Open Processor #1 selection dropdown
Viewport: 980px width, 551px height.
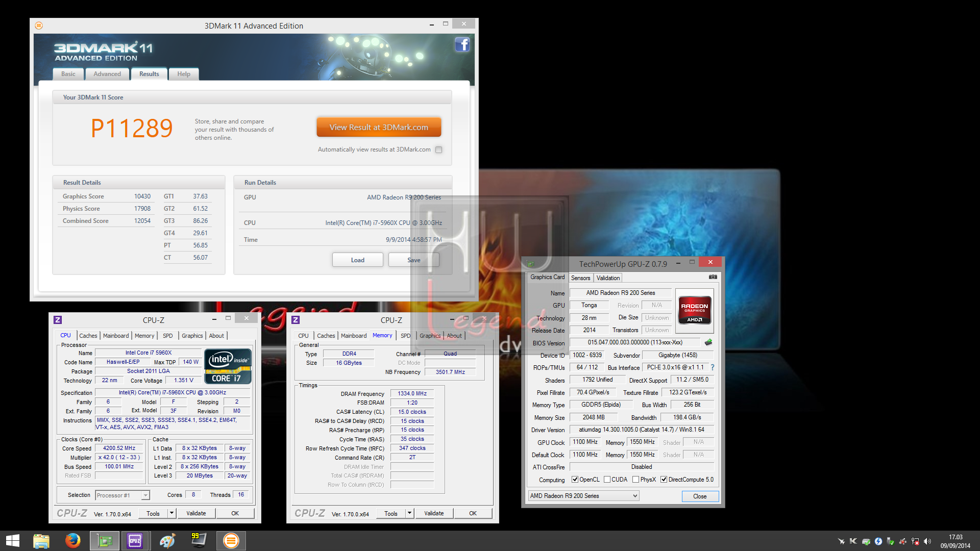[x=122, y=495]
